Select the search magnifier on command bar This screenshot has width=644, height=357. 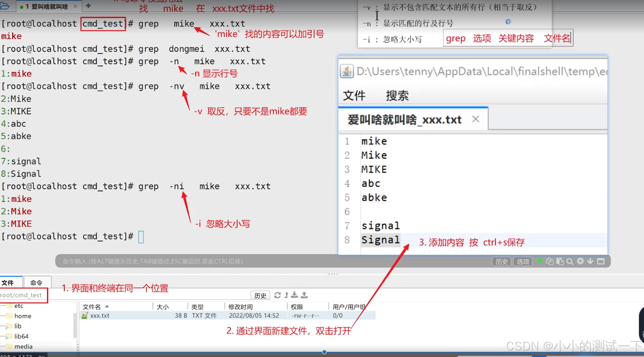point(570,261)
